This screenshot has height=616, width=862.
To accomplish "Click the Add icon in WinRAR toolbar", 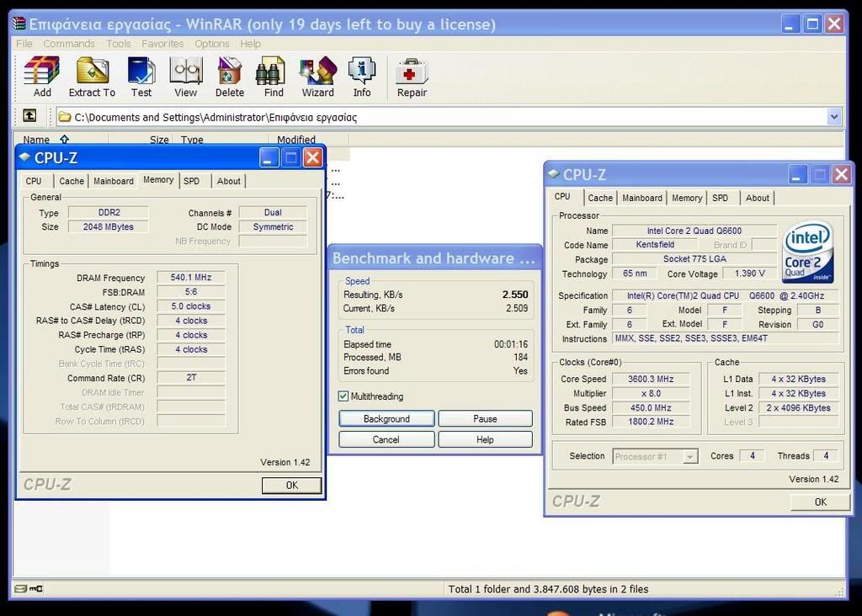I will (42, 77).
